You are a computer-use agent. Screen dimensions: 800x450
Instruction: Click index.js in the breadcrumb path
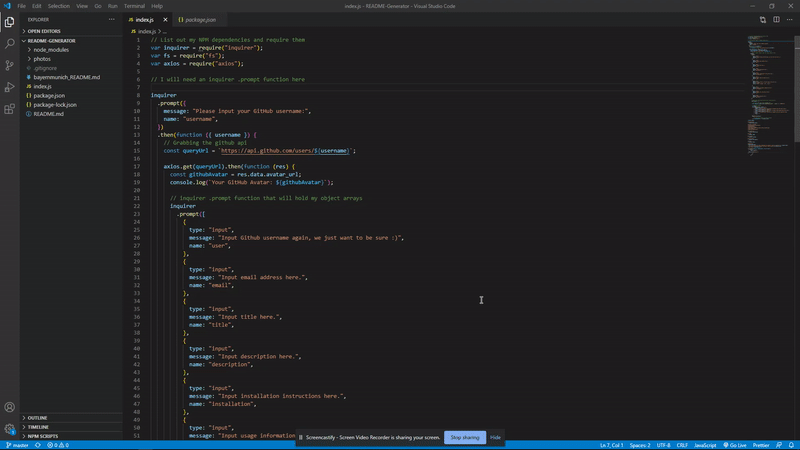pyautogui.click(x=146, y=32)
